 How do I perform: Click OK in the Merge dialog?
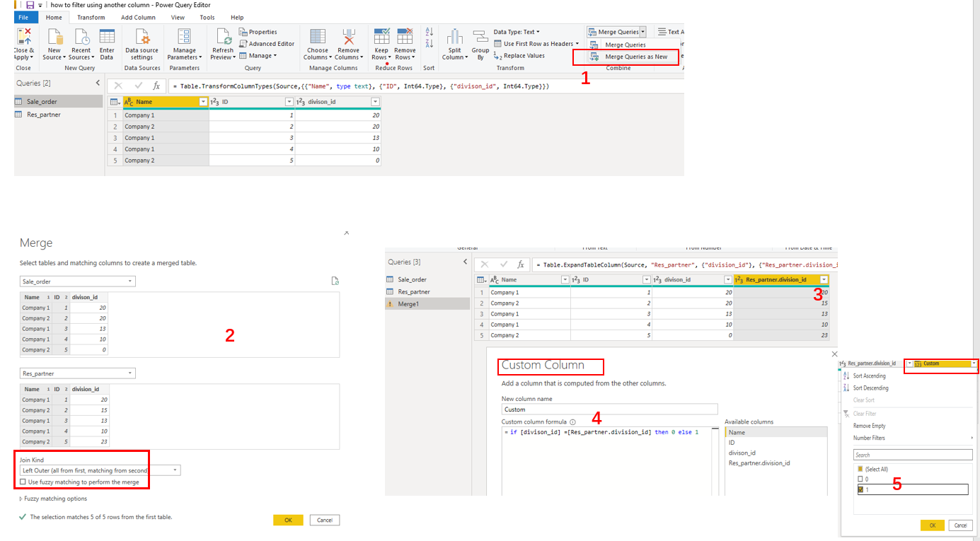point(288,520)
